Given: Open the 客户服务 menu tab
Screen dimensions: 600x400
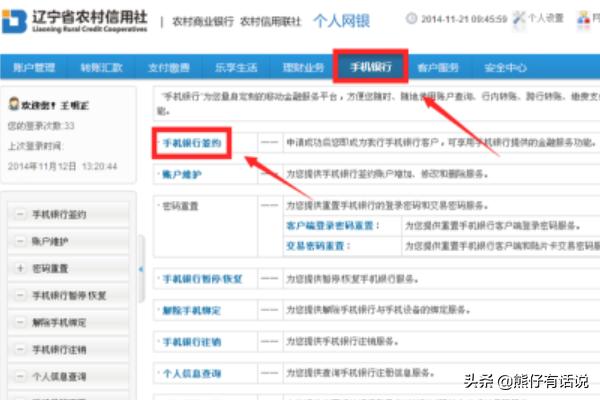Looking at the screenshot, I should (x=438, y=67).
